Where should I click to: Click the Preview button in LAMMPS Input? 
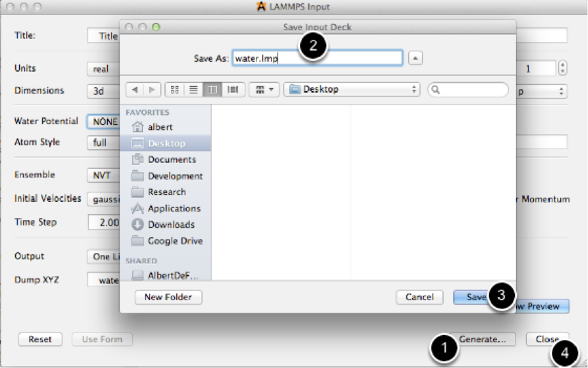[x=543, y=306]
